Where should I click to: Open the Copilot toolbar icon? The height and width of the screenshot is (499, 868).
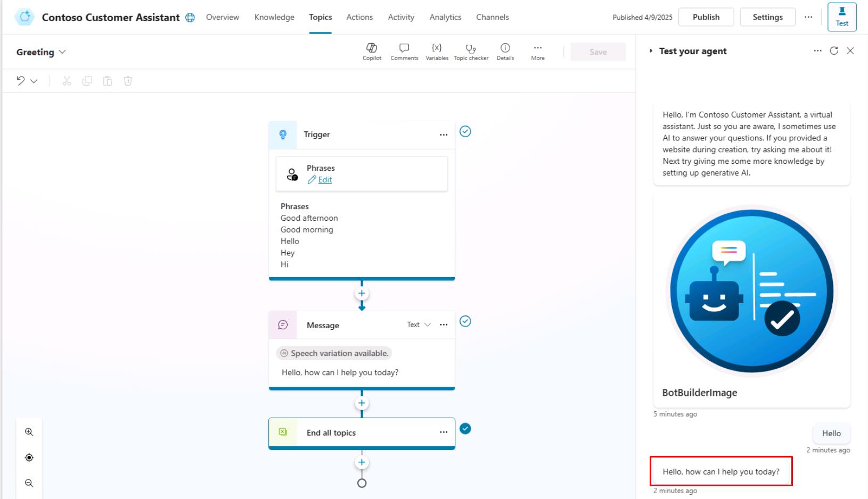372,52
